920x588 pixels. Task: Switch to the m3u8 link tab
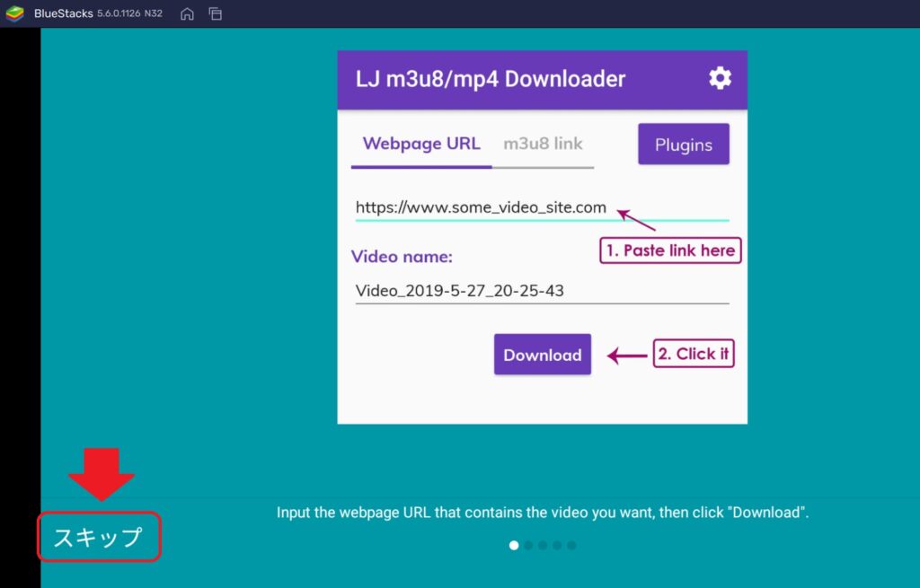click(x=543, y=145)
